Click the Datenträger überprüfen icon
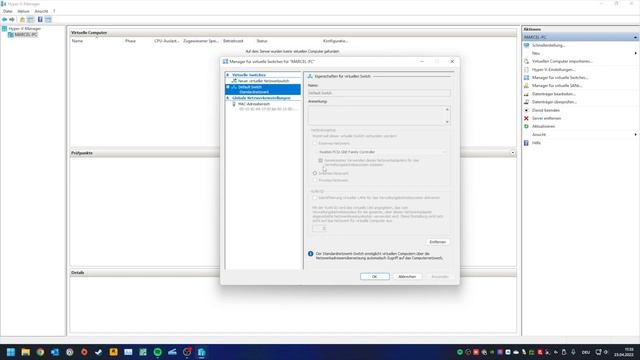This screenshot has height=360, width=640. (527, 102)
